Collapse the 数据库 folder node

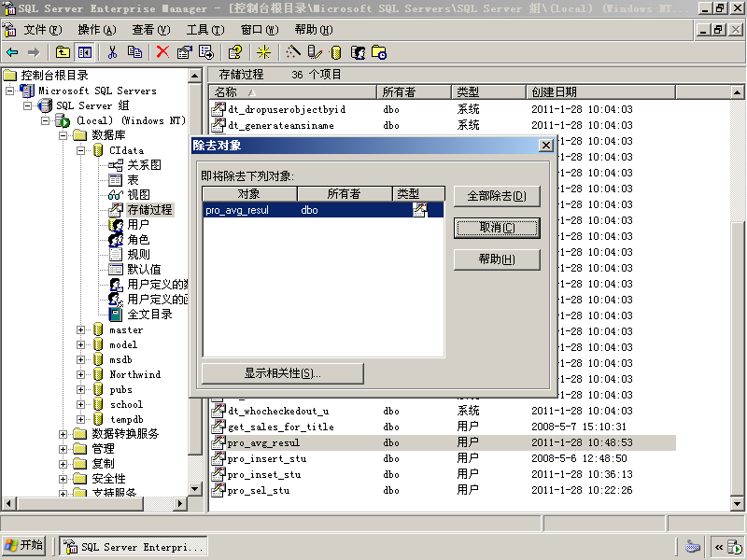(63, 135)
